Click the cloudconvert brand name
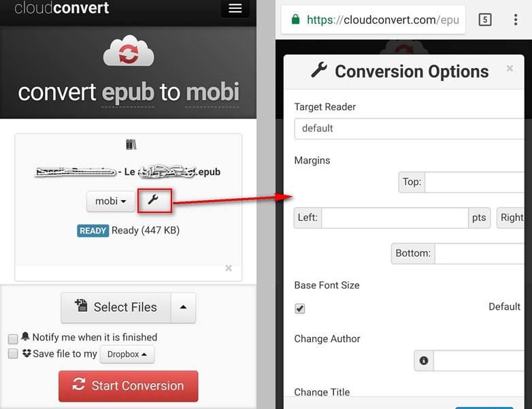Screen dimensions: 532x409 [x=62, y=7]
